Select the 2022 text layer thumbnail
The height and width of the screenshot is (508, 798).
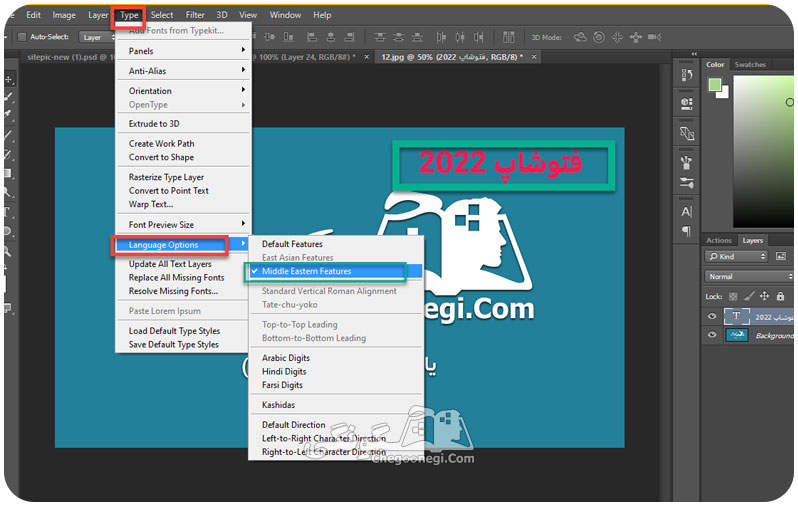coord(736,316)
